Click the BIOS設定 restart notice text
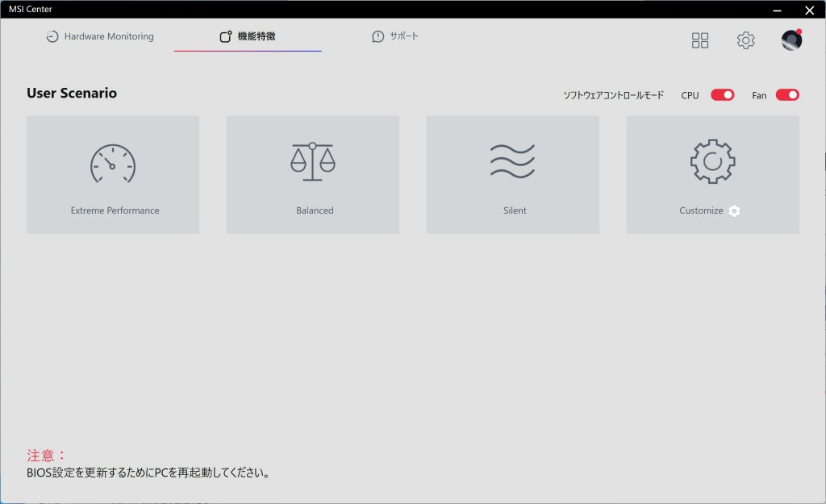Viewport: 826px width, 504px height. coord(148,473)
